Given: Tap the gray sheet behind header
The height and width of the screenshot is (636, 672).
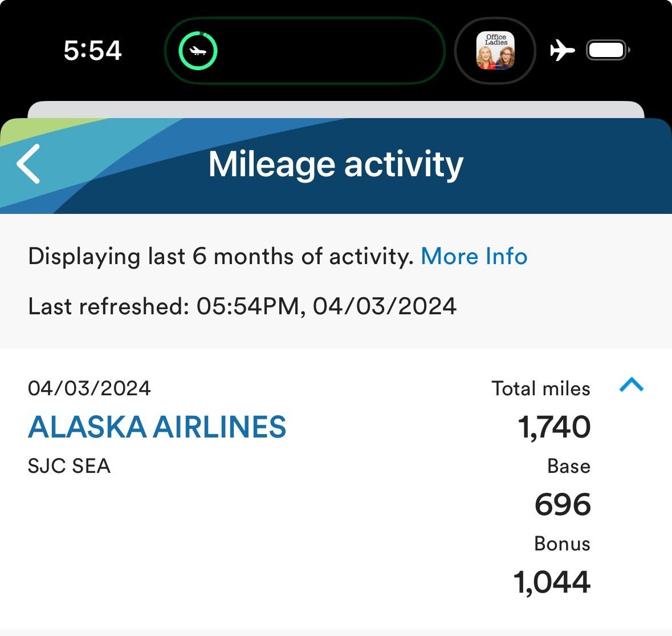Looking at the screenshot, I should (x=336, y=108).
